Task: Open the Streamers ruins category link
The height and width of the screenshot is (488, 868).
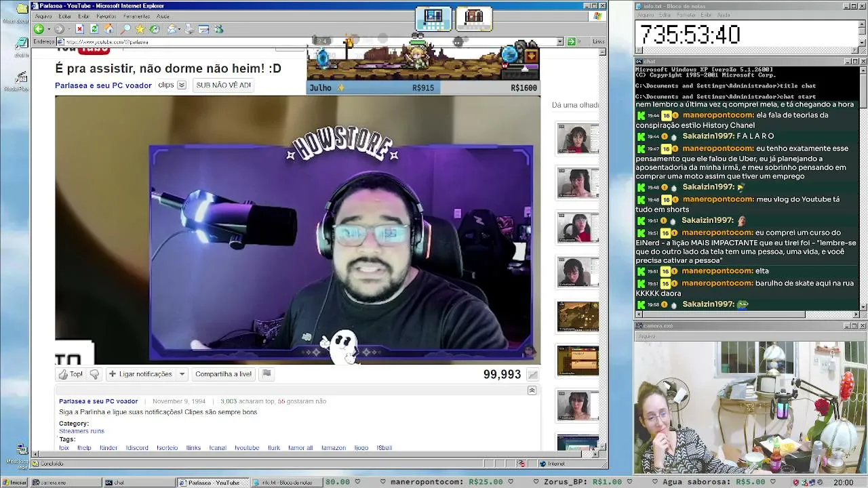Action: pyautogui.click(x=81, y=431)
